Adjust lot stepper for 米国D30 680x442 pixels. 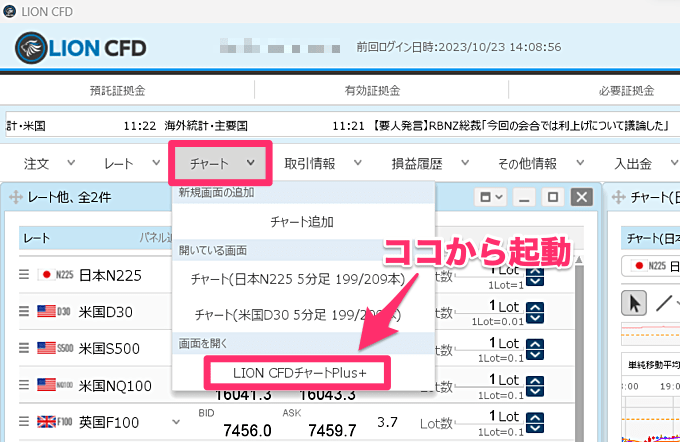point(535,313)
